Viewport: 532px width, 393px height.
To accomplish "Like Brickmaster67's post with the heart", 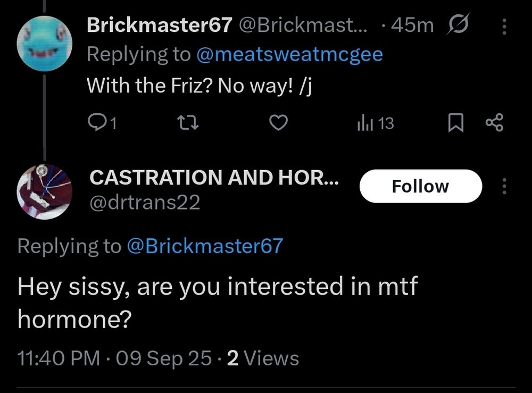I will click(x=279, y=124).
